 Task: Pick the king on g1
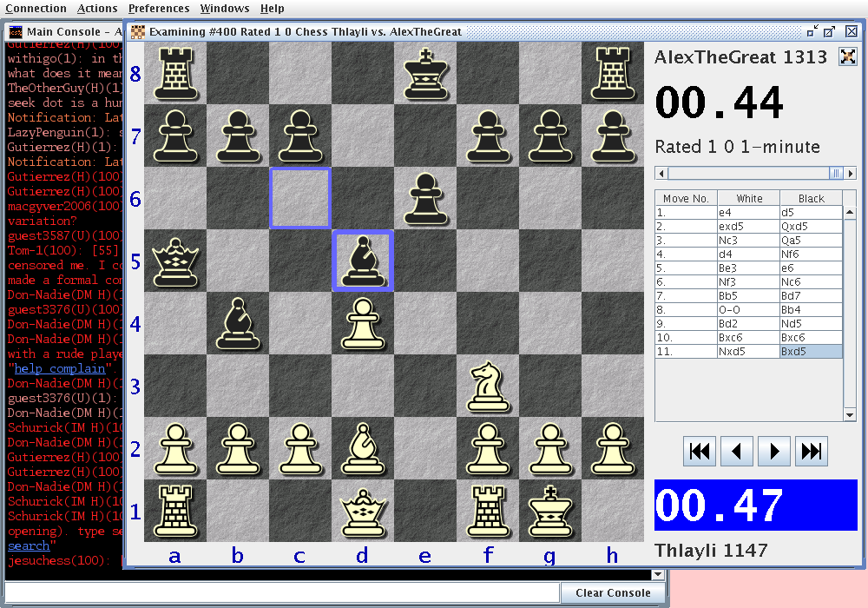[549, 511]
